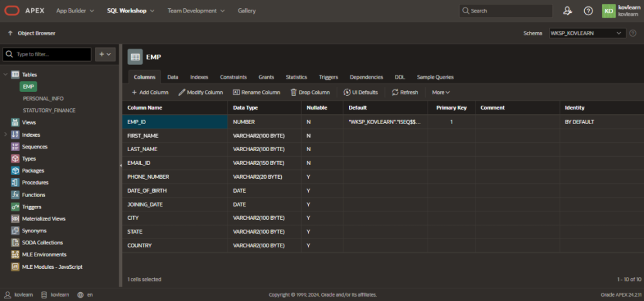Open the SQL Workshop menu
The image size is (644, 301).
[x=131, y=11]
